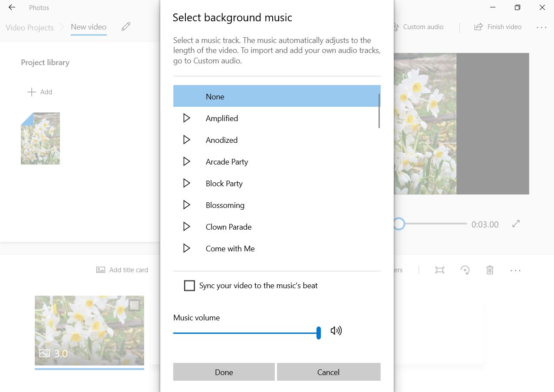Viewport: 554px width, 392px height.
Task: Click the Music volume slider handle
Action: pos(319,333)
